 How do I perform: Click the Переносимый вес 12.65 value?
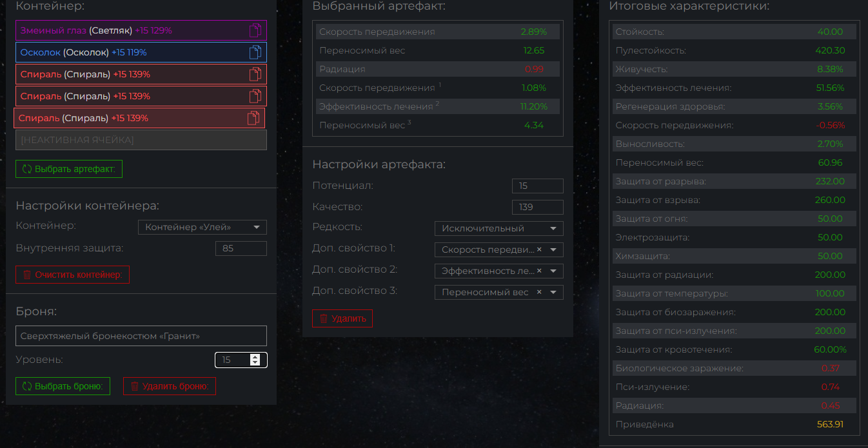(534, 50)
